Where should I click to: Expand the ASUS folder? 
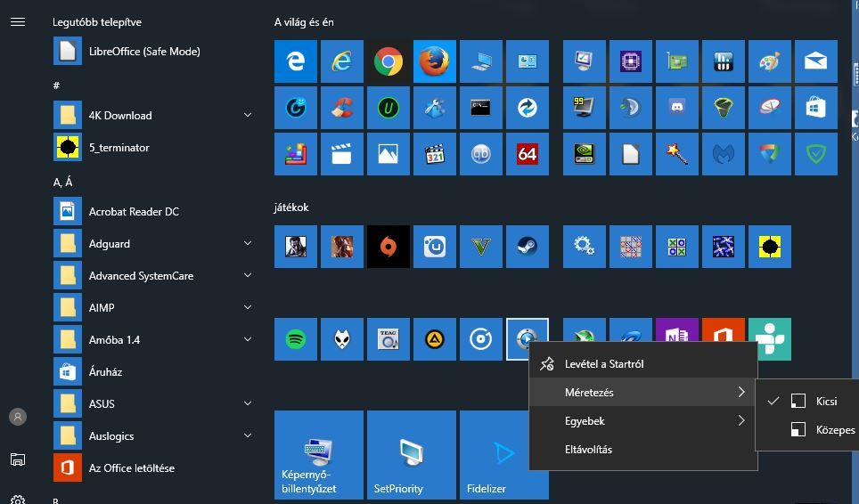click(x=248, y=403)
